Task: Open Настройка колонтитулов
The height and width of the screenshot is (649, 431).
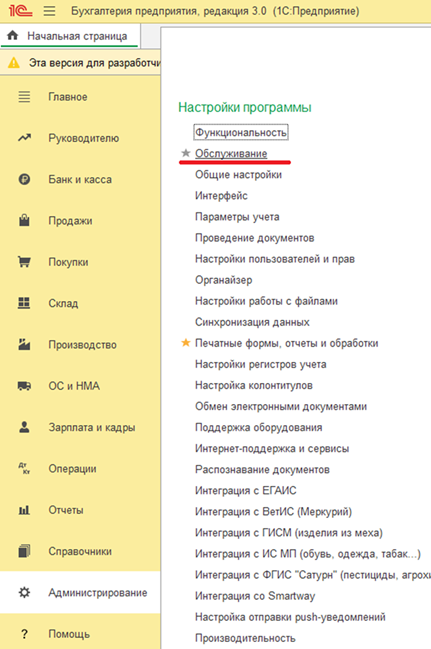Action: coord(254,385)
